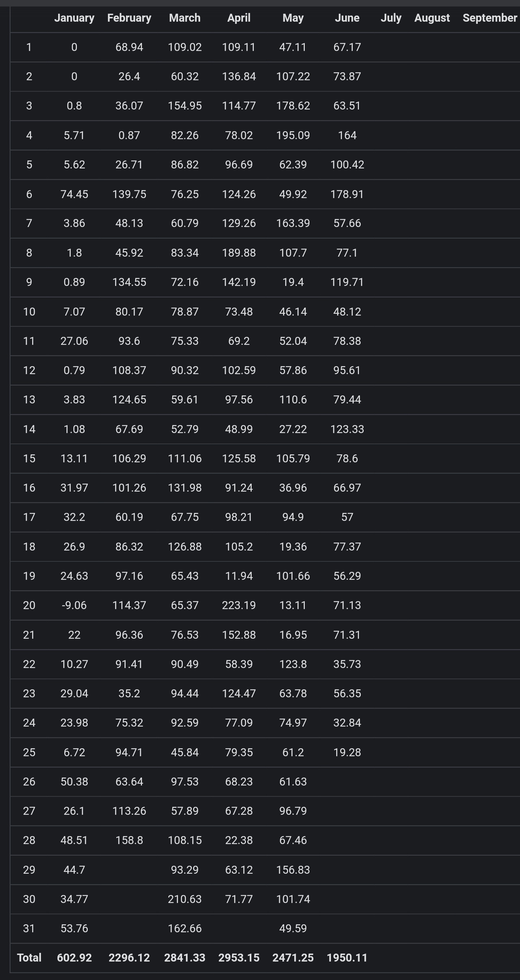The width and height of the screenshot is (520, 980).
Task: Select the January total 602.92
Action: point(74,958)
